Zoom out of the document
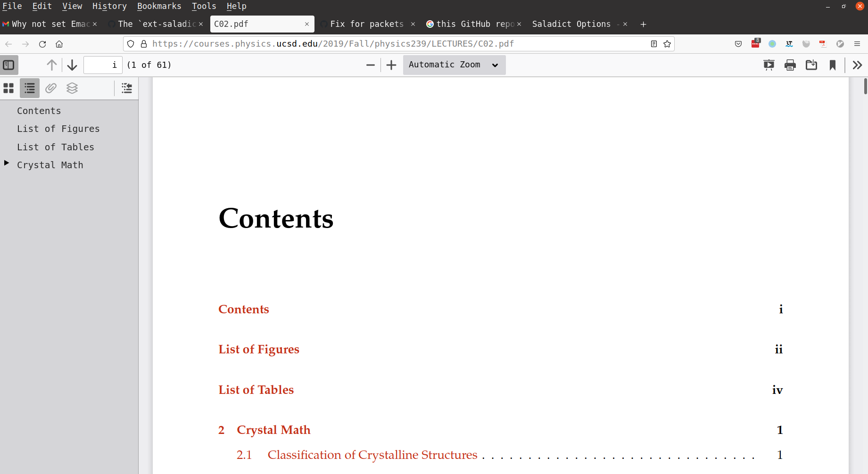The image size is (868, 474). [x=371, y=65]
